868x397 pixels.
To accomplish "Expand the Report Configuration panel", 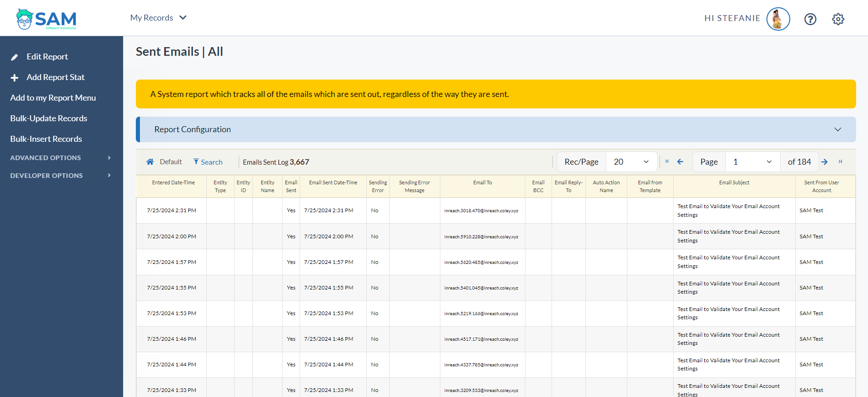I will [496, 129].
